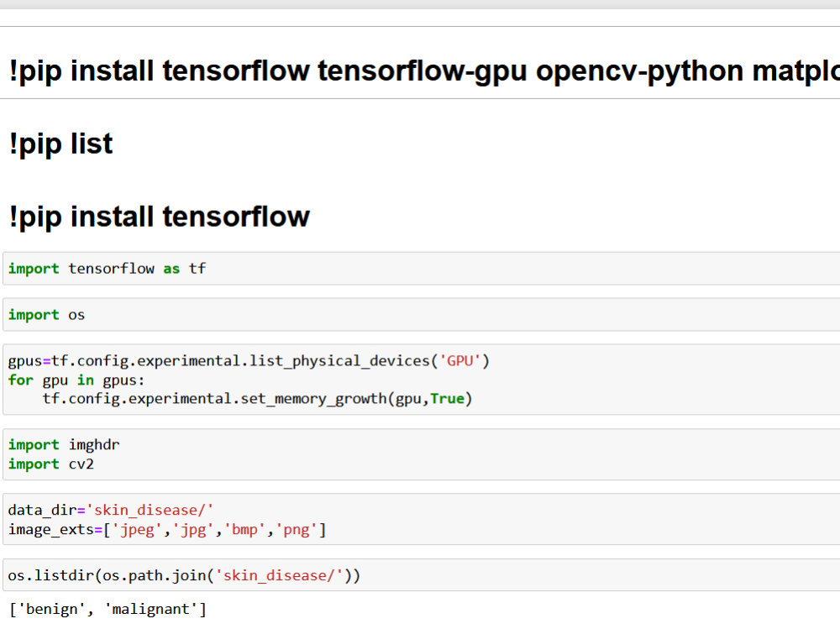
Task: Click the 'import tensorflow as tf' code cell
Action: click(x=421, y=269)
